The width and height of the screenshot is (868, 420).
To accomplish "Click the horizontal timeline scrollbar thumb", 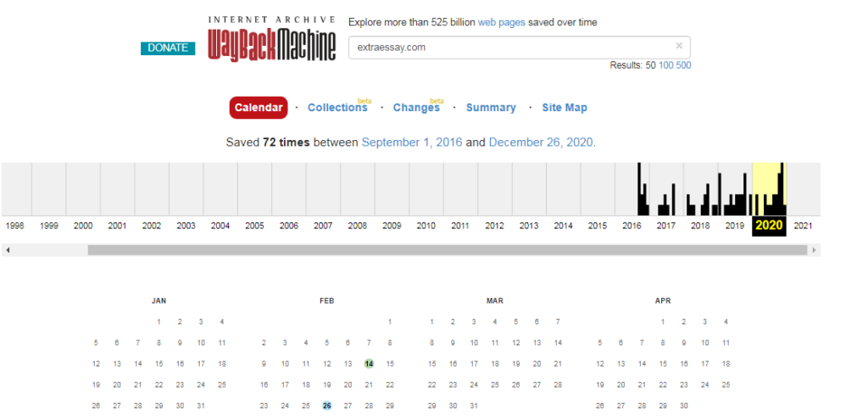I will (x=448, y=250).
